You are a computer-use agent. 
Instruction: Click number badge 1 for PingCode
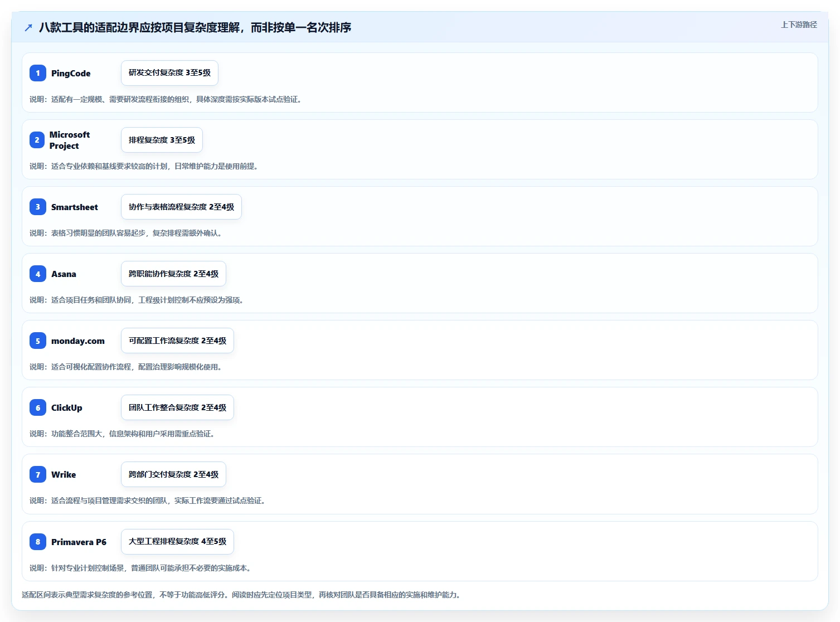pyautogui.click(x=38, y=73)
